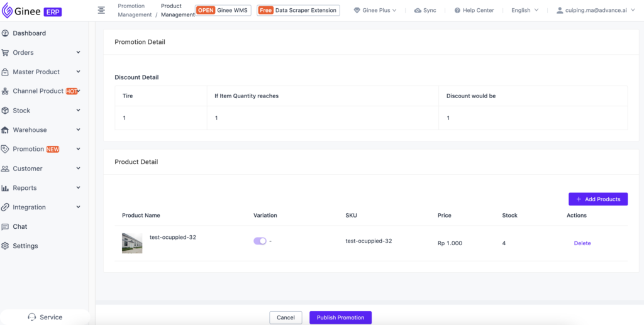Expand the Promotion menu chevron

click(79, 149)
